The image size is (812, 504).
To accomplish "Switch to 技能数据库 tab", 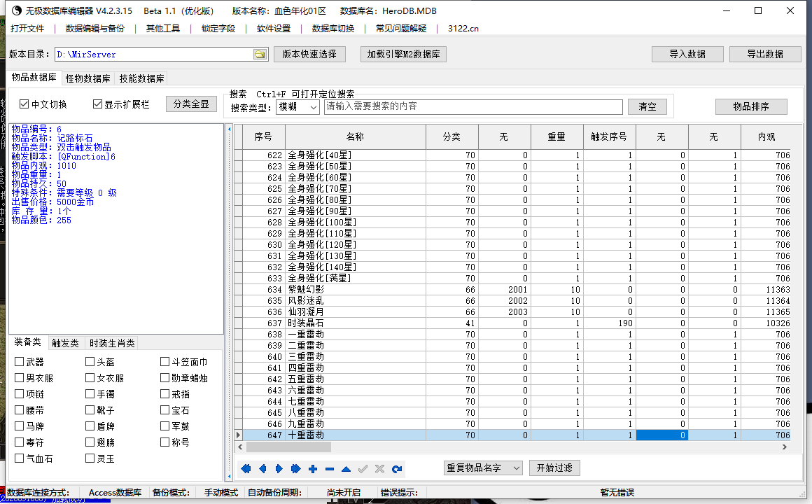I will 141,78.
